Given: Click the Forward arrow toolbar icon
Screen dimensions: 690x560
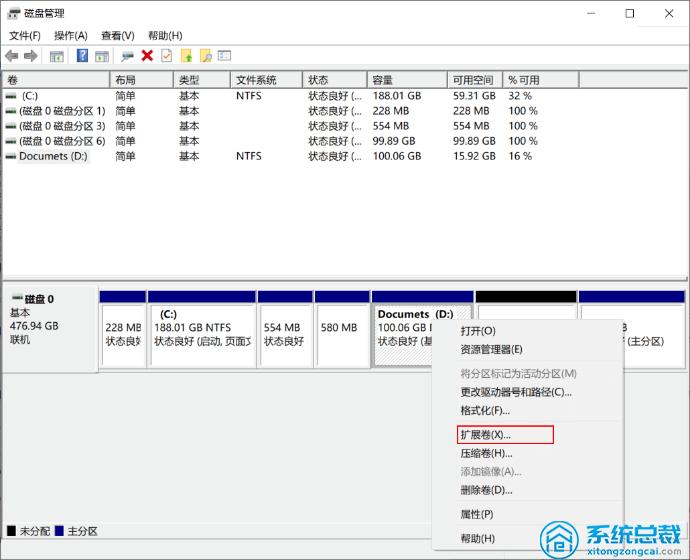Looking at the screenshot, I should (x=30, y=56).
